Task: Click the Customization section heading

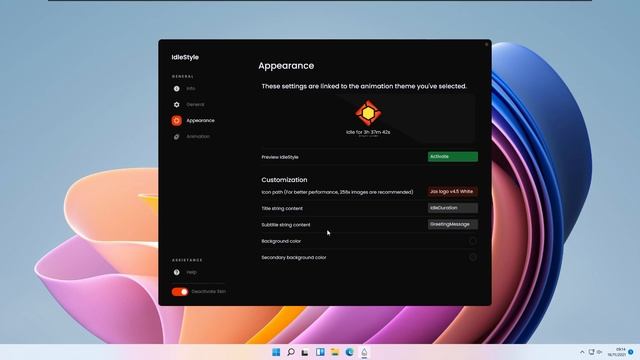Action: tap(284, 180)
